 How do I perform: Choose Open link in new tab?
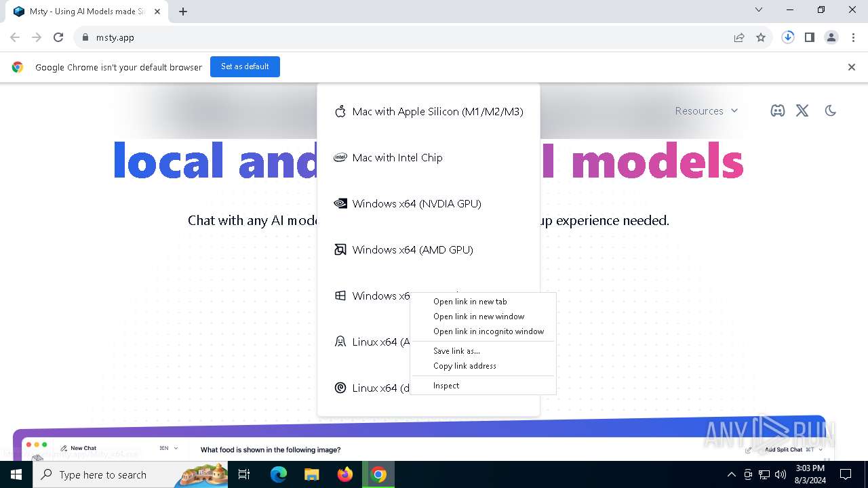(483, 302)
